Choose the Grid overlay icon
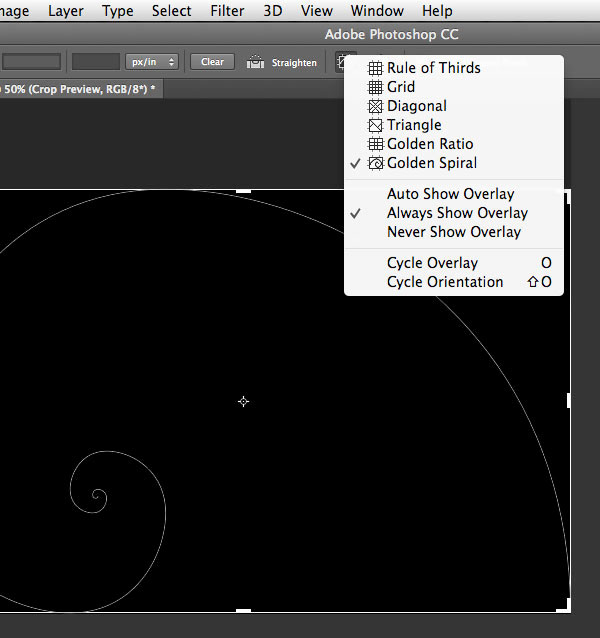 pos(375,88)
